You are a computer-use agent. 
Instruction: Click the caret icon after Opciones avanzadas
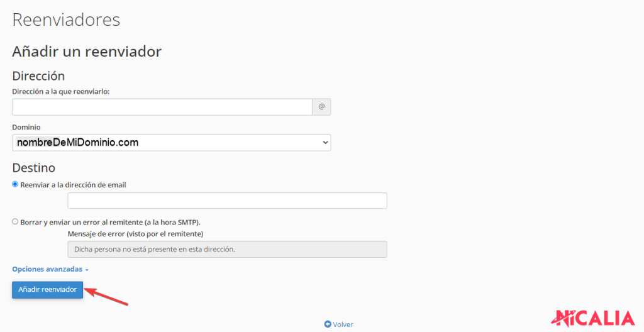[87, 270]
